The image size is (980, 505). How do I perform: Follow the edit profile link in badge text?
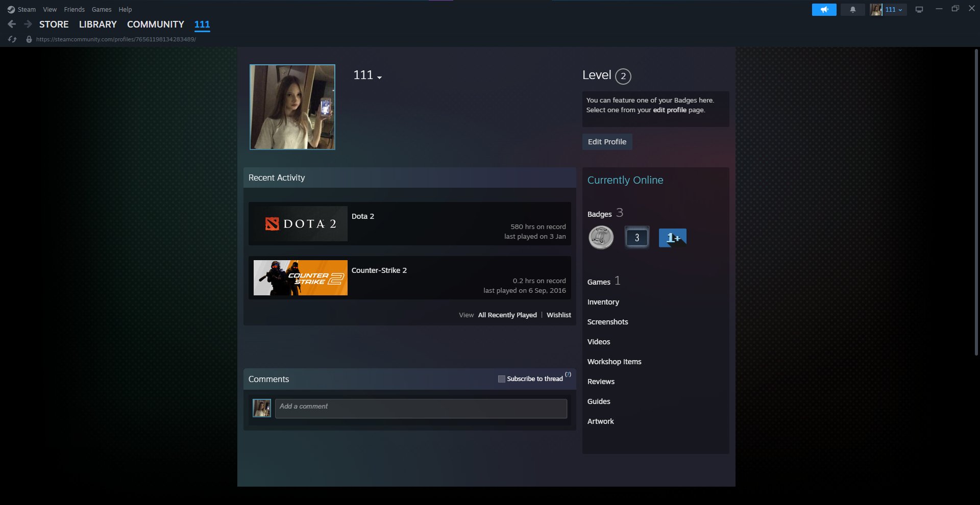[670, 110]
